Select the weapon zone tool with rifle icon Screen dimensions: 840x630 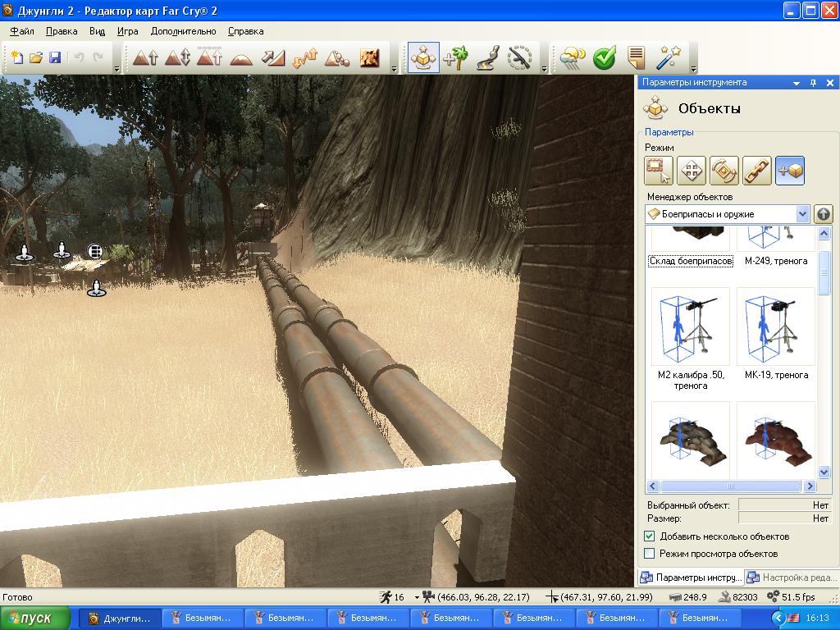[519, 57]
